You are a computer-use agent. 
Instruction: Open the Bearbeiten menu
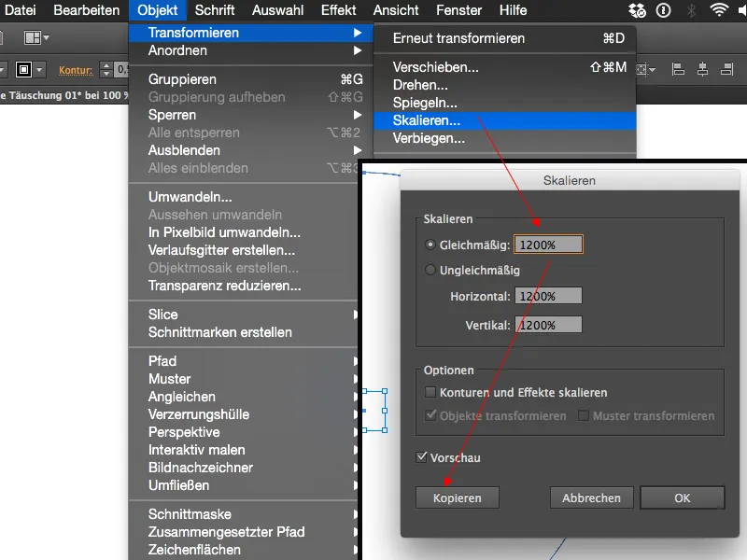click(x=86, y=10)
